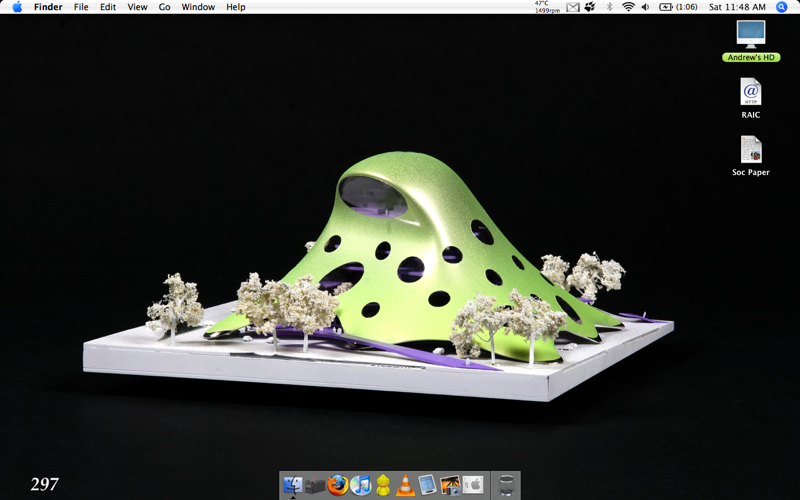This screenshot has width=800, height=500.
Task: Click the battery charging status icon
Action: coord(665,7)
